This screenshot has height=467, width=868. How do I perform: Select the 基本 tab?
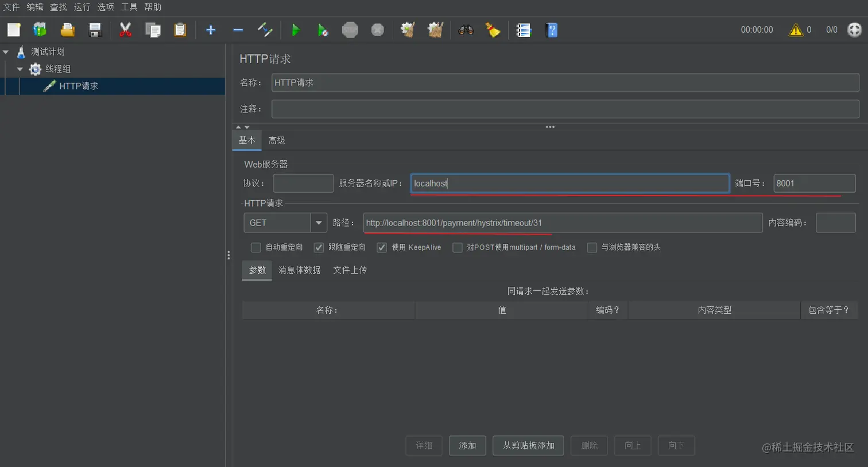(247, 141)
